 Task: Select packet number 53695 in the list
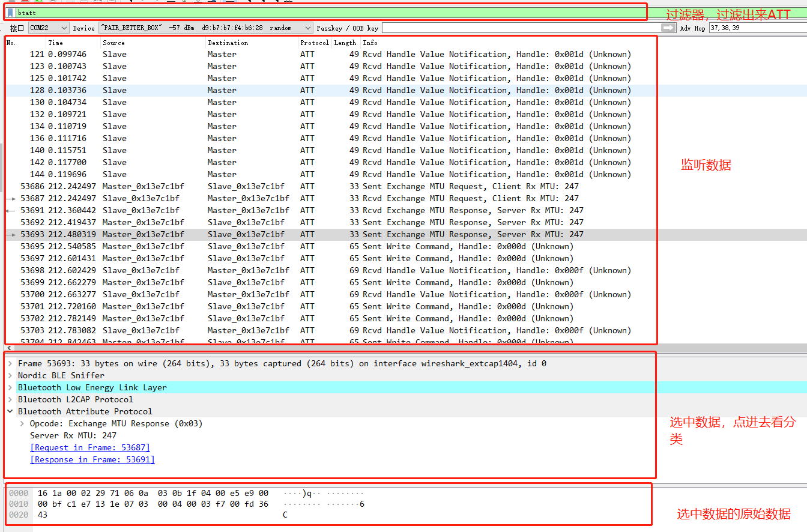coord(240,246)
